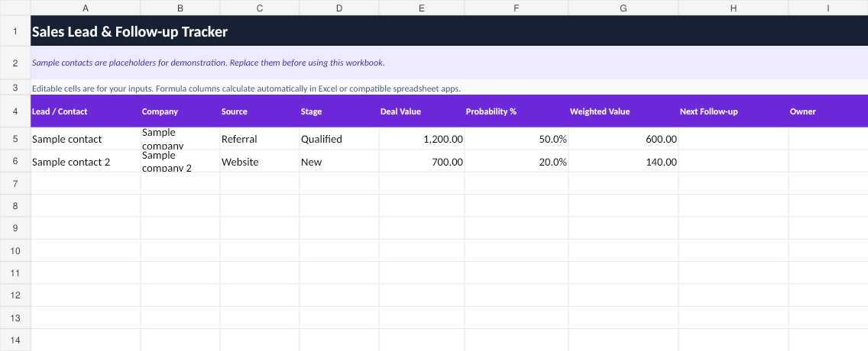Select the 20.0% probability cell
The width and height of the screenshot is (868, 351).
tap(517, 162)
